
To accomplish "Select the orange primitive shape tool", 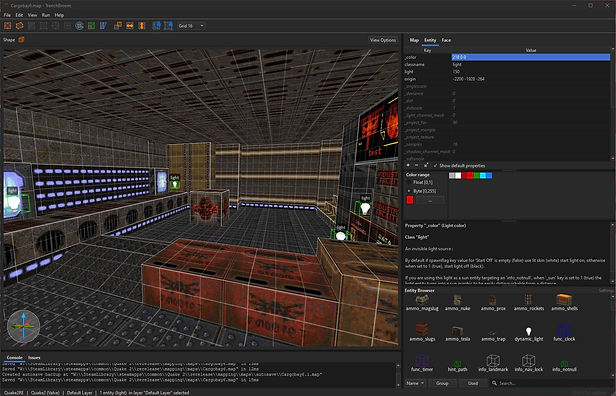I will pyautogui.click(x=19, y=26).
